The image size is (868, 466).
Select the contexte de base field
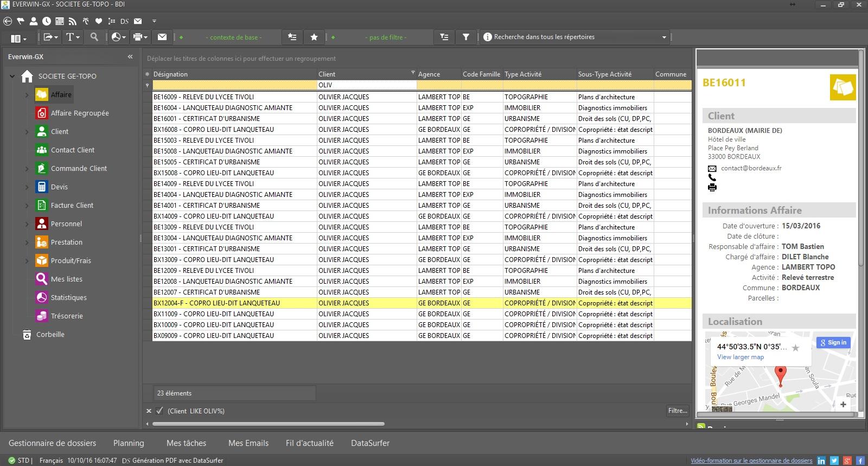tap(234, 37)
